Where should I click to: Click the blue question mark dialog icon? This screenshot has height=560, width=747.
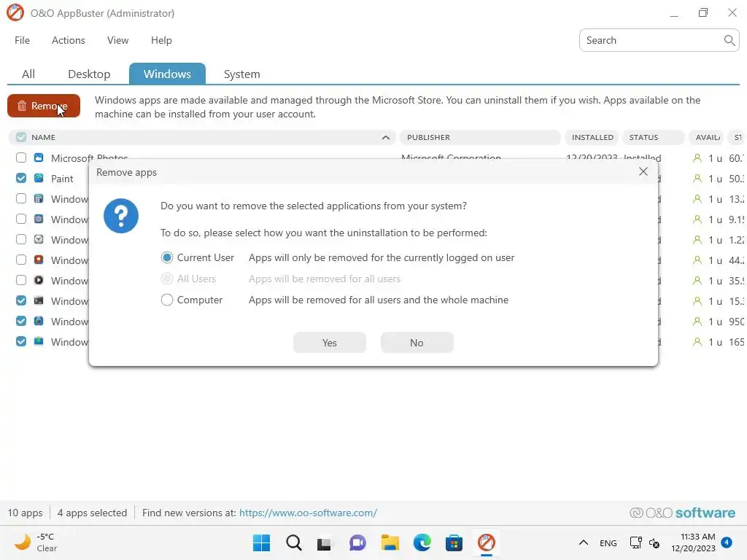121,216
